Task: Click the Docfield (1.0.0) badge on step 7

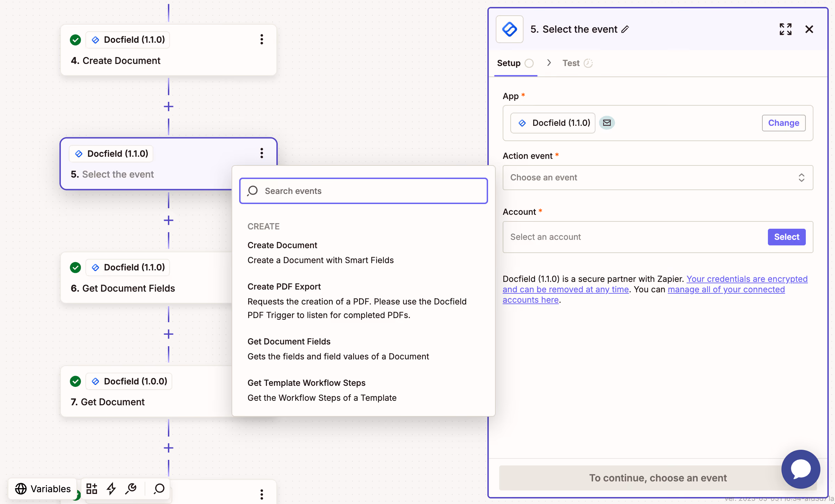Action: point(129,381)
